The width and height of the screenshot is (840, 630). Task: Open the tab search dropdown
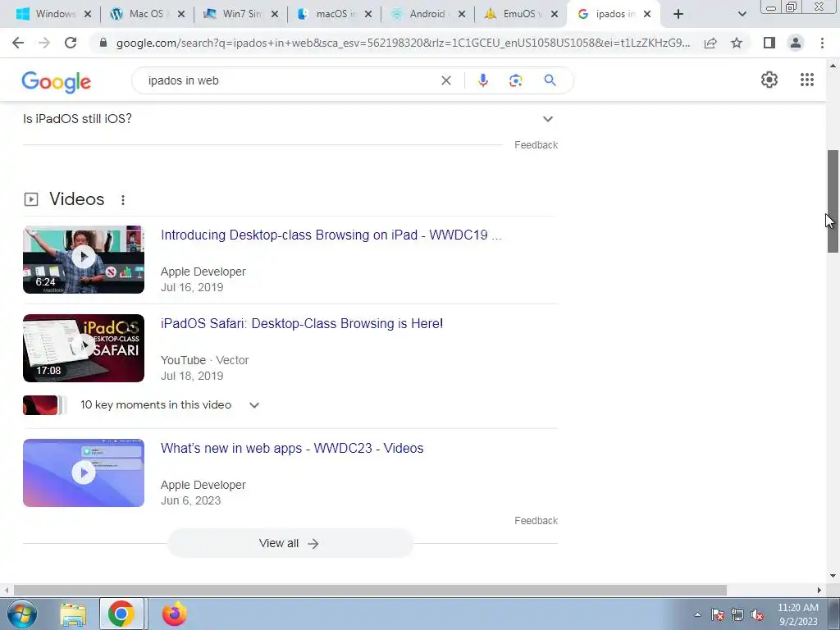pyautogui.click(x=742, y=14)
